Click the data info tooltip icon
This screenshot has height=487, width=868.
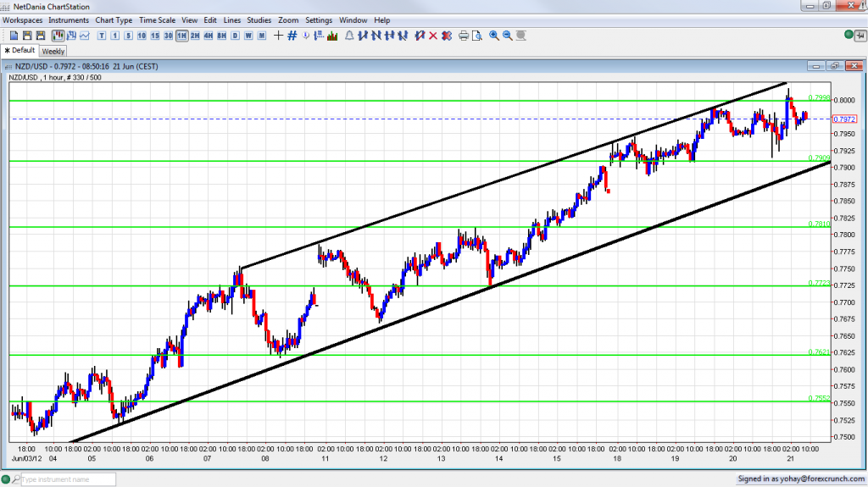pyautogui.click(x=305, y=36)
